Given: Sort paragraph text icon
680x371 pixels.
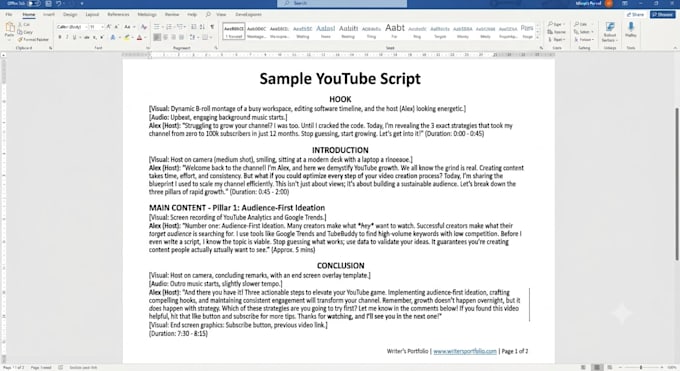Looking at the screenshot, I should tap(202, 27).
